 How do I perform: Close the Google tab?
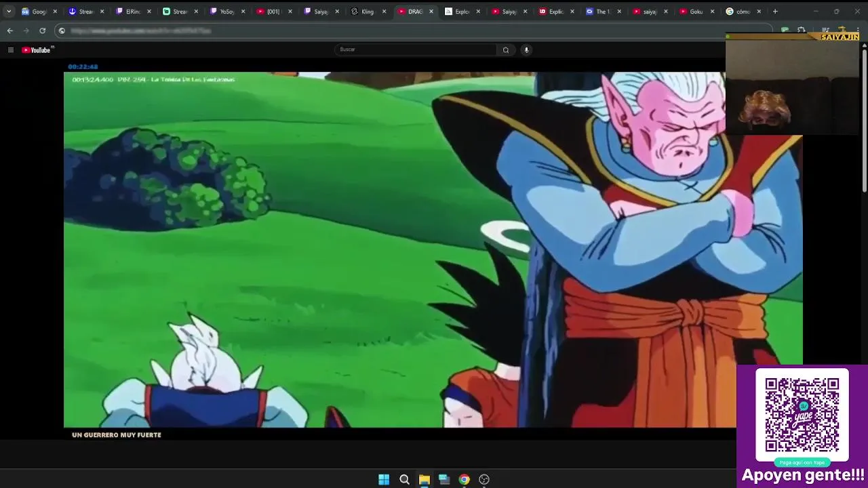[x=55, y=12]
